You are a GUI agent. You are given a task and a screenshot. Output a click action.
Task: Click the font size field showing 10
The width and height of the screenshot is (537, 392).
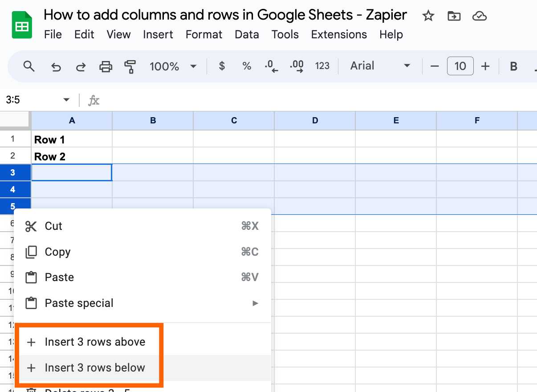460,66
